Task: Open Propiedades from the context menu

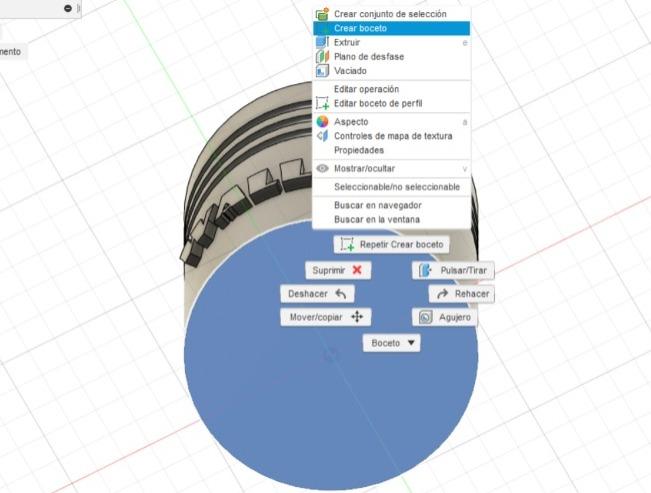Action: pos(392,150)
